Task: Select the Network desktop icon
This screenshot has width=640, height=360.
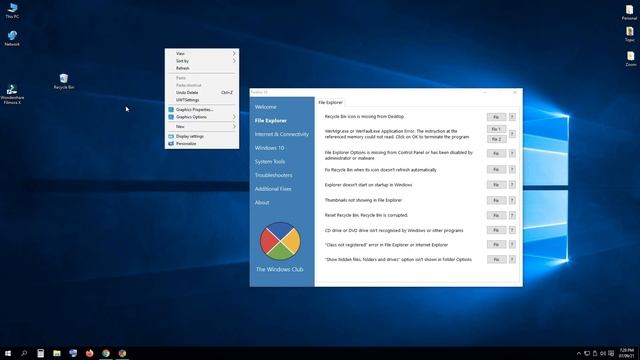Action: tap(12, 38)
